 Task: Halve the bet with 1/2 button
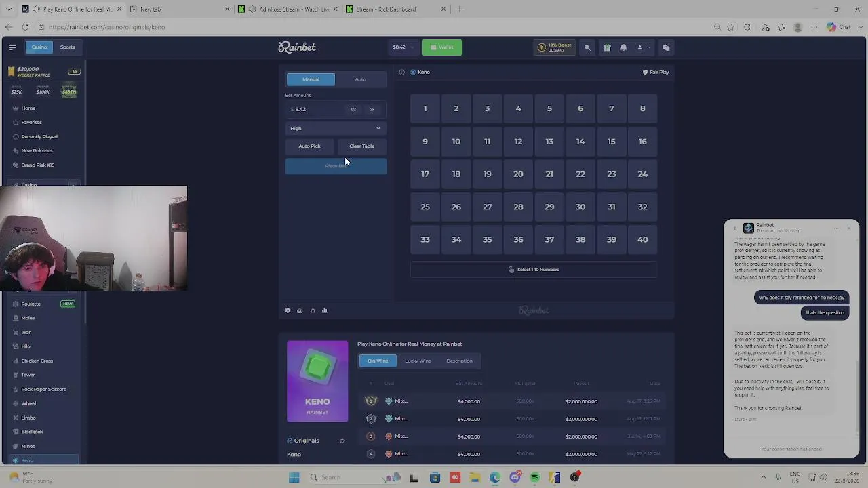click(x=353, y=109)
